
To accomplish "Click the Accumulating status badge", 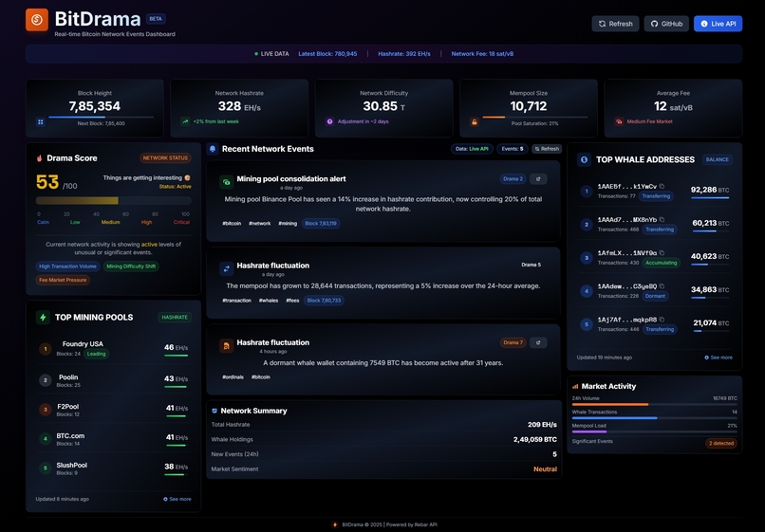I will 662,263.
